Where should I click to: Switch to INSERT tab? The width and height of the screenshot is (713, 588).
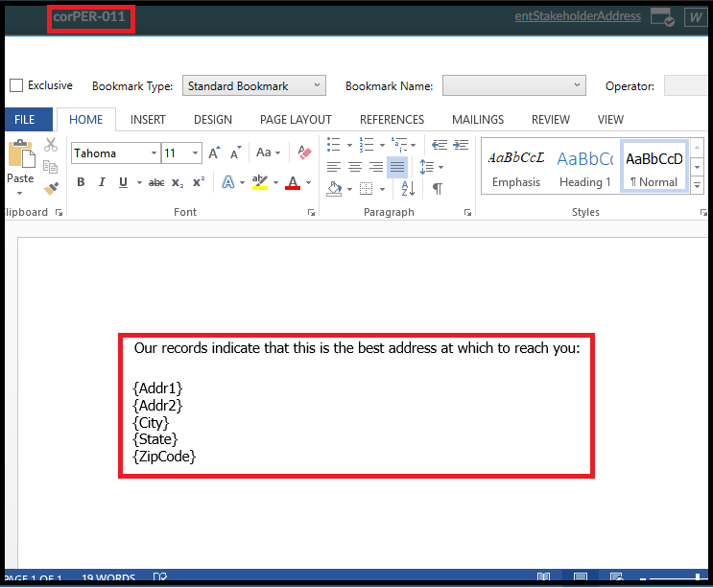(148, 120)
